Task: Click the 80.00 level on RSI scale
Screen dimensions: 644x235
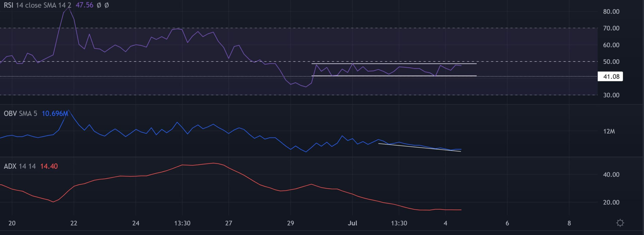Action: point(611,12)
